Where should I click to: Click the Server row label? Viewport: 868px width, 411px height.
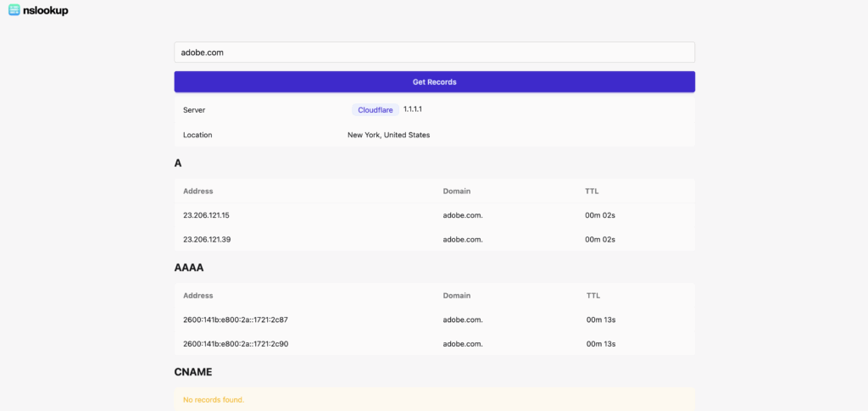[194, 110]
